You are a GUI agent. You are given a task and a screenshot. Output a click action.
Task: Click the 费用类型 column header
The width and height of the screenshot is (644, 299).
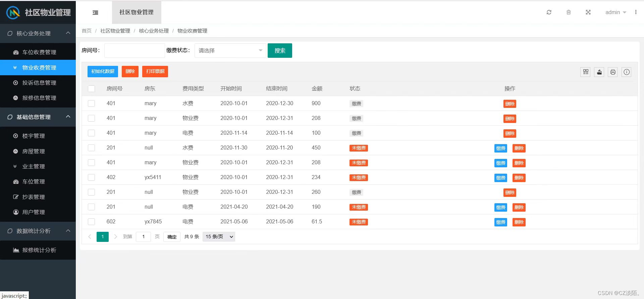pyautogui.click(x=193, y=89)
